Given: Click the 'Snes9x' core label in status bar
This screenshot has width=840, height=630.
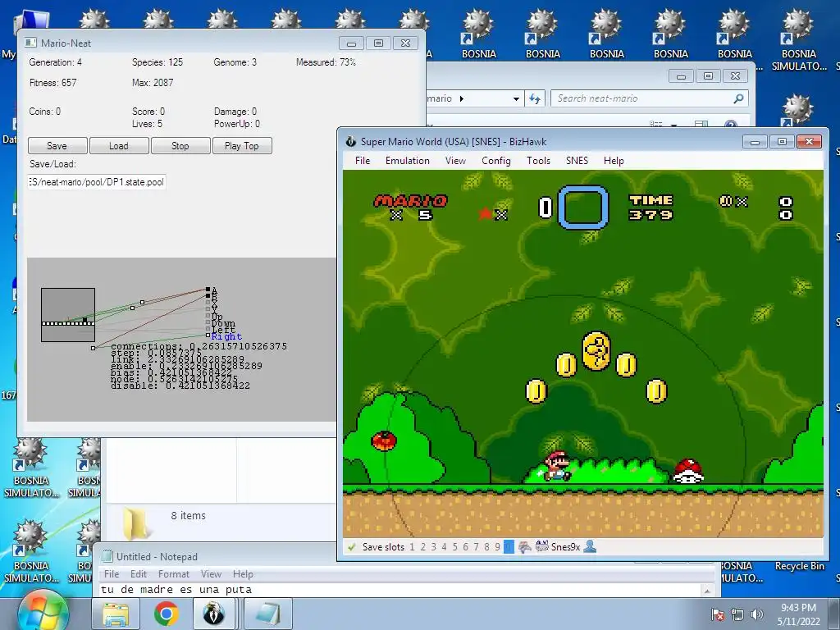Looking at the screenshot, I should pyautogui.click(x=566, y=547).
